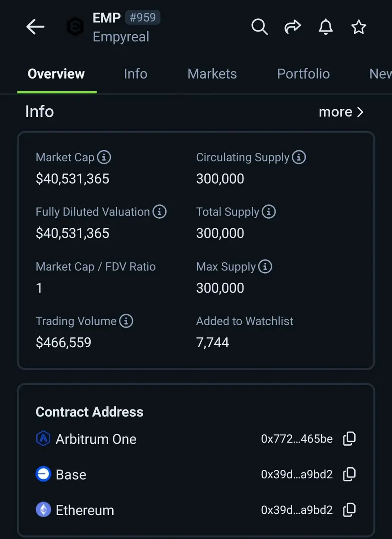
Task: Switch to the Markets tab
Action: (x=212, y=74)
